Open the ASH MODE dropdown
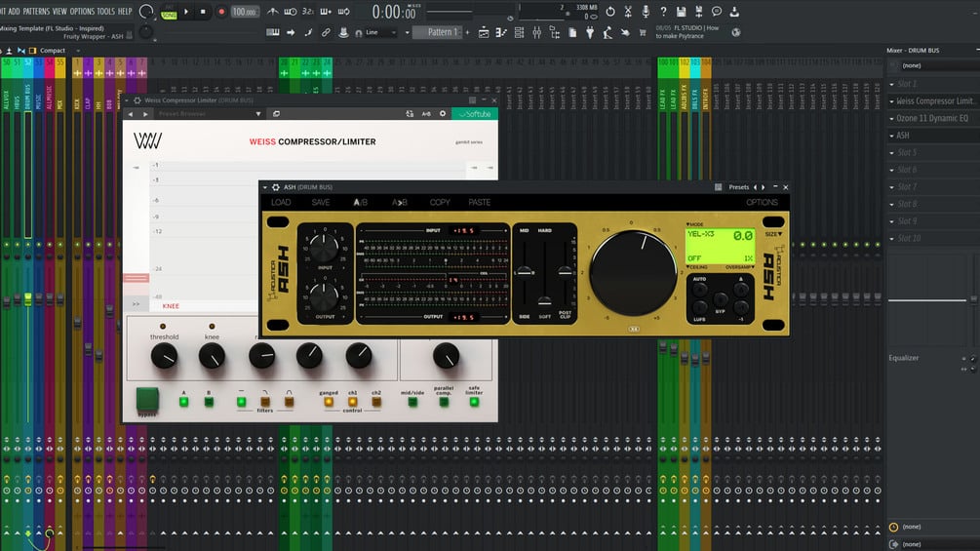Viewport: 980px width, 551px height. tap(695, 223)
